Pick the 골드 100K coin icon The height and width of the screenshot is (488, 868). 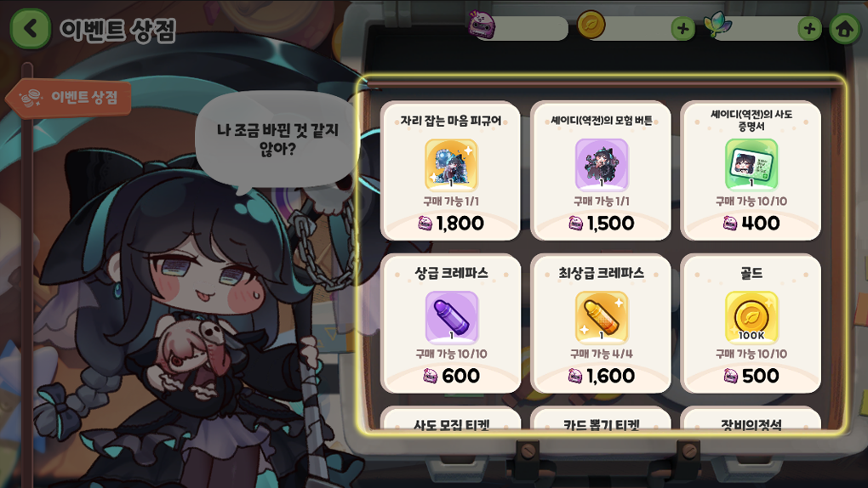pos(751,318)
